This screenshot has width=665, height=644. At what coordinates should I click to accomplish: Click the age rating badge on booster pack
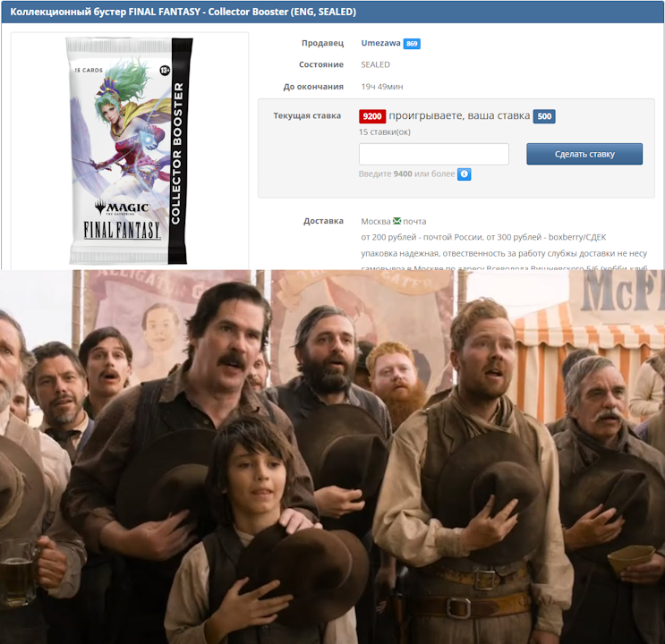165,70
